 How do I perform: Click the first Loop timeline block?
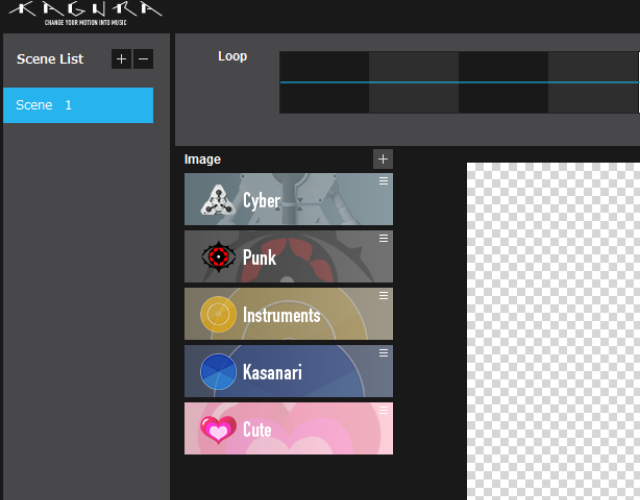click(x=324, y=82)
